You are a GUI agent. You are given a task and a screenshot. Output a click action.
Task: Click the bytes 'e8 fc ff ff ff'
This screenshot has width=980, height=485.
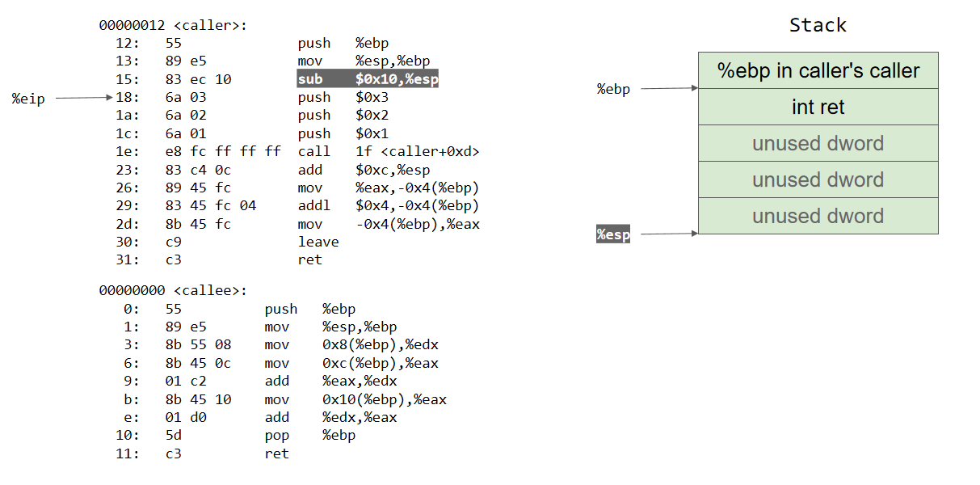223,151
